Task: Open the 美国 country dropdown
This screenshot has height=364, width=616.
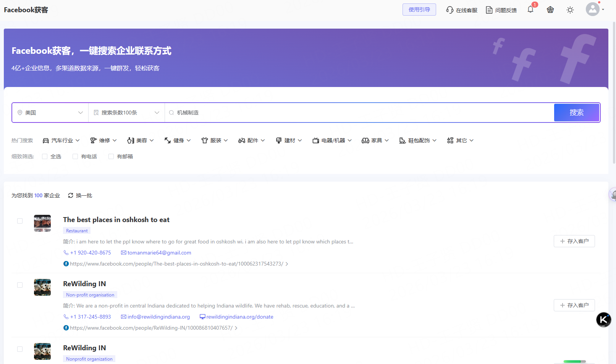Action: coord(50,113)
